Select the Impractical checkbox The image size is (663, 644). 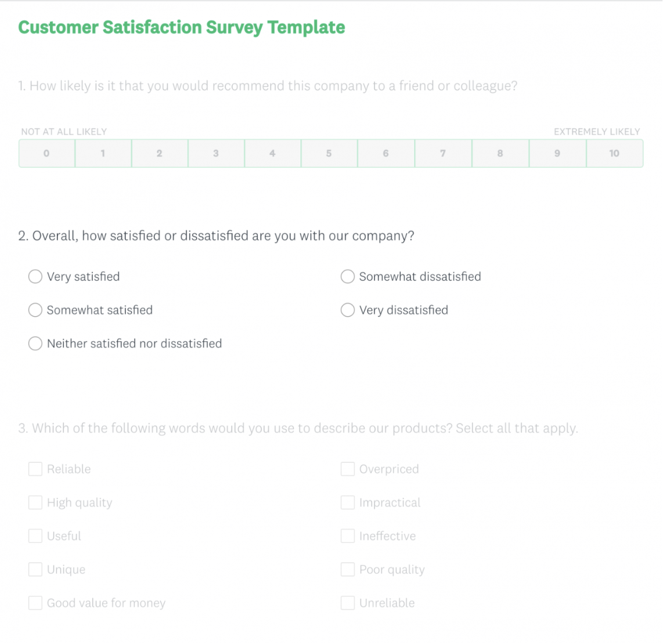[348, 502]
